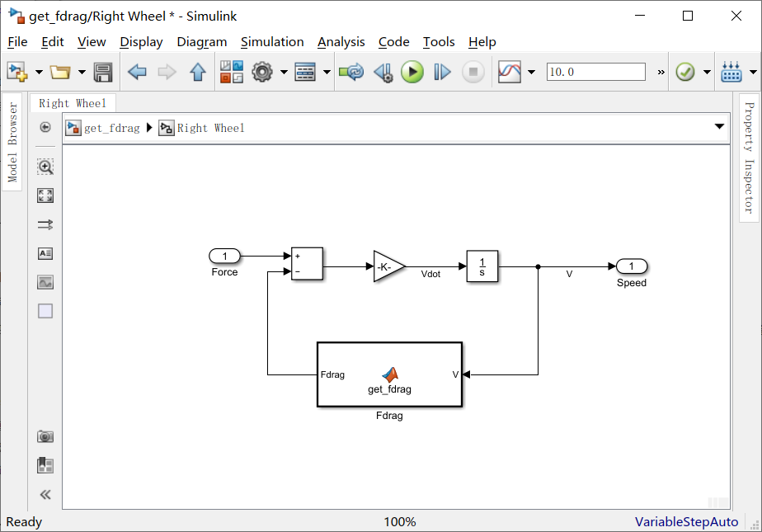Expand the Model Explorer dropdown arrow

[327, 73]
